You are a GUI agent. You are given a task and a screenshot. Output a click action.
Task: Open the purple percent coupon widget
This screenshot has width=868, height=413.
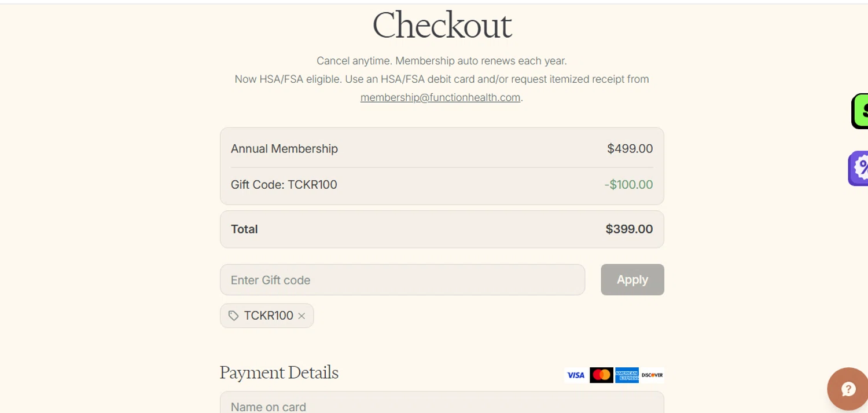point(859,169)
